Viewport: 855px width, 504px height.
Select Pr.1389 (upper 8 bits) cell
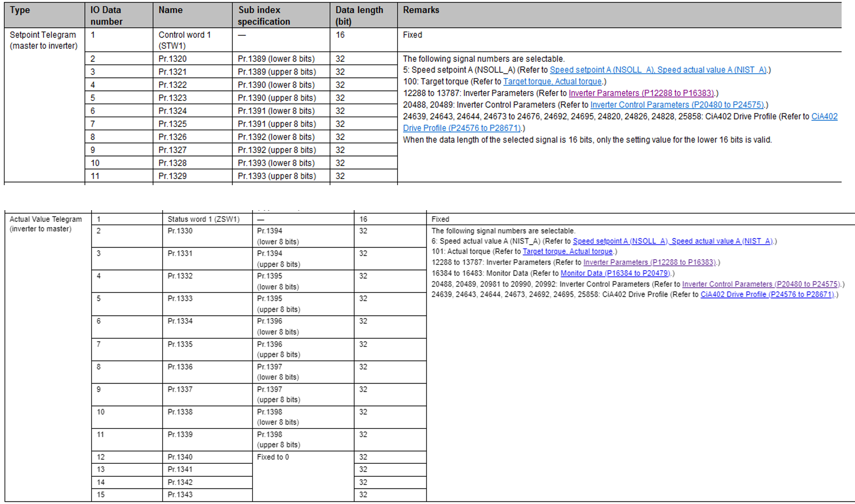[281, 72]
